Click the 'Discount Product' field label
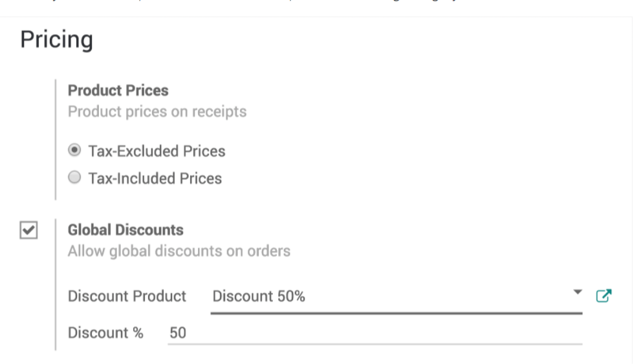 (x=127, y=297)
